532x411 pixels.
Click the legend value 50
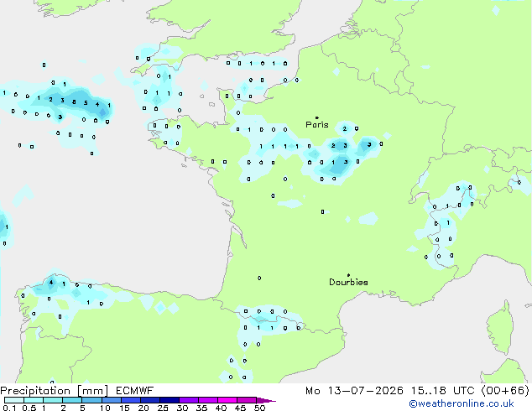[x=260, y=408]
